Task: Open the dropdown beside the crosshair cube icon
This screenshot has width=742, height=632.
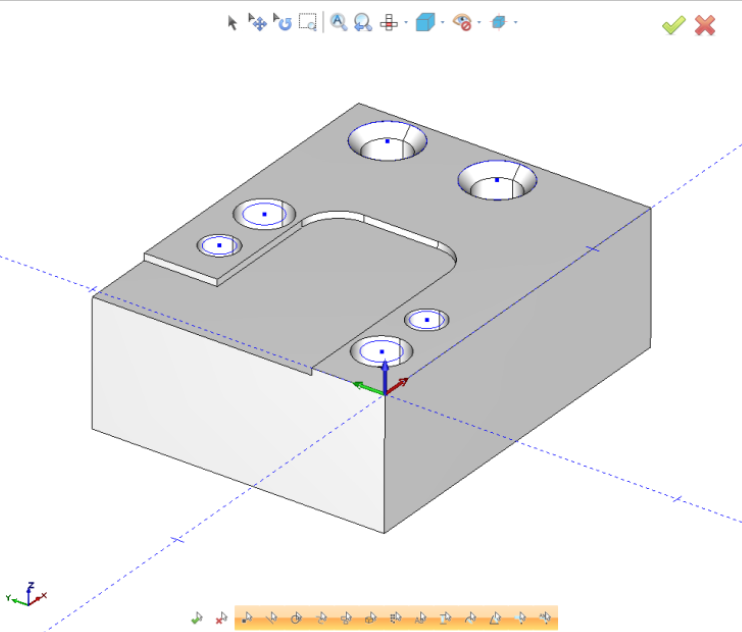Action: [x=515, y=22]
